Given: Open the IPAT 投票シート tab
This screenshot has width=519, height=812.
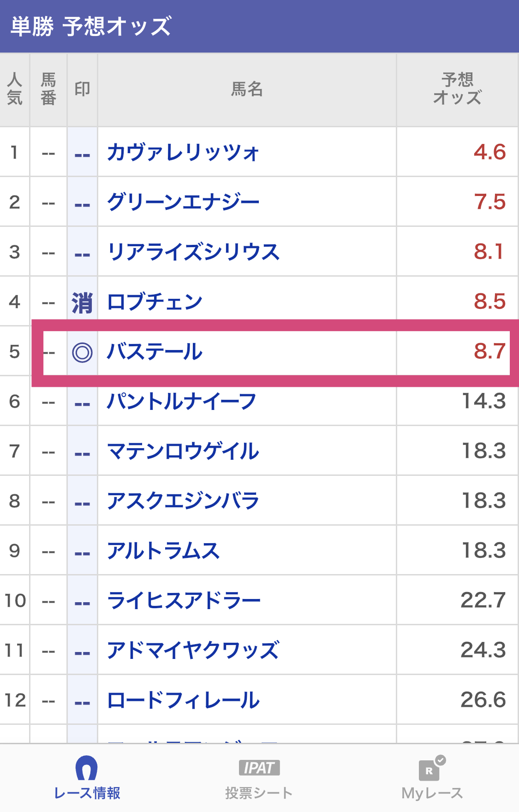Looking at the screenshot, I should pyautogui.click(x=259, y=778).
